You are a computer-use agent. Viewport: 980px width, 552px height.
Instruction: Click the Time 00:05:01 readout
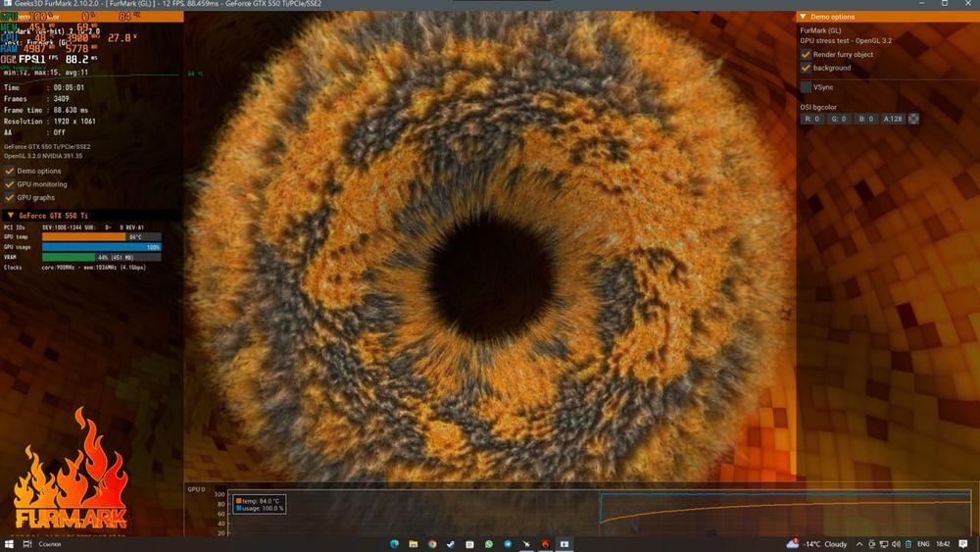[44, 87]
